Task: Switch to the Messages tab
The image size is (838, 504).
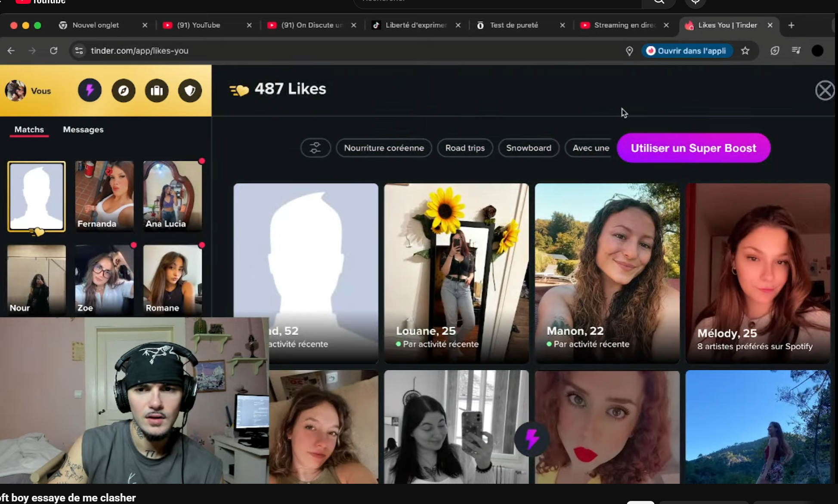Action: pyautogui.click(x=83, y=129)
